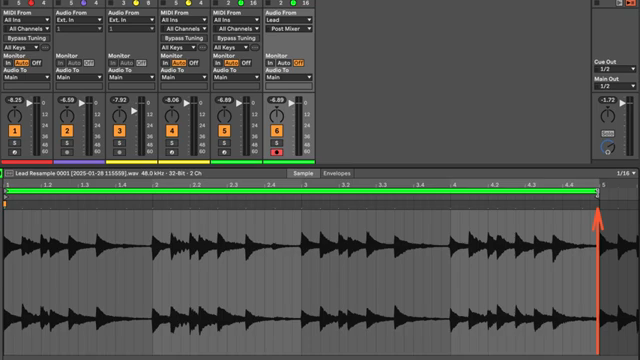
Task: Deactivate track 1 with its activator button
Action: tap(15, 131)
